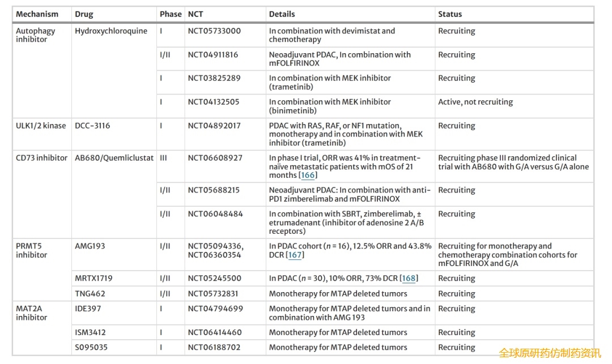Screen dimensions: 612x364
Task: Click the NCT column header
Action: pyautogui.click(x=195, y=14)
